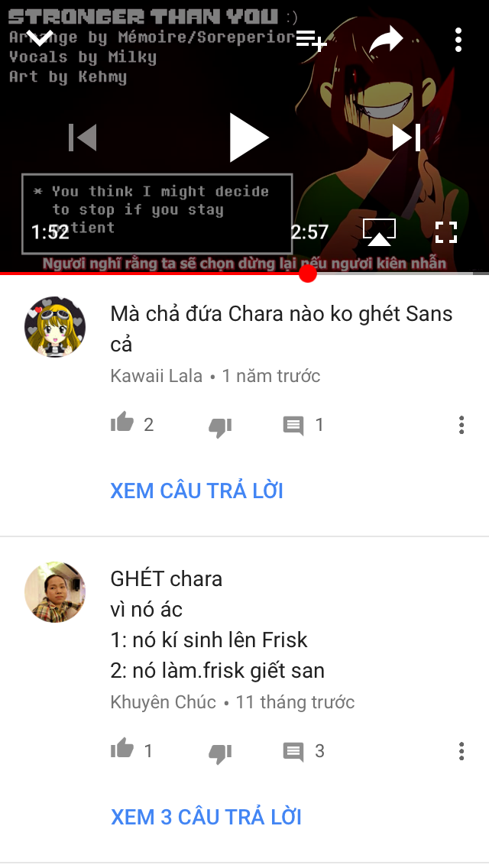Viewport: 489px width, 868px height.
Task: Share the video using the arrow icon
Action: [385, 40]
